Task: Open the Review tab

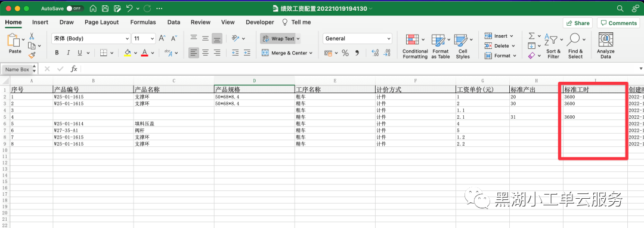Action: click(x=200, y=22)
